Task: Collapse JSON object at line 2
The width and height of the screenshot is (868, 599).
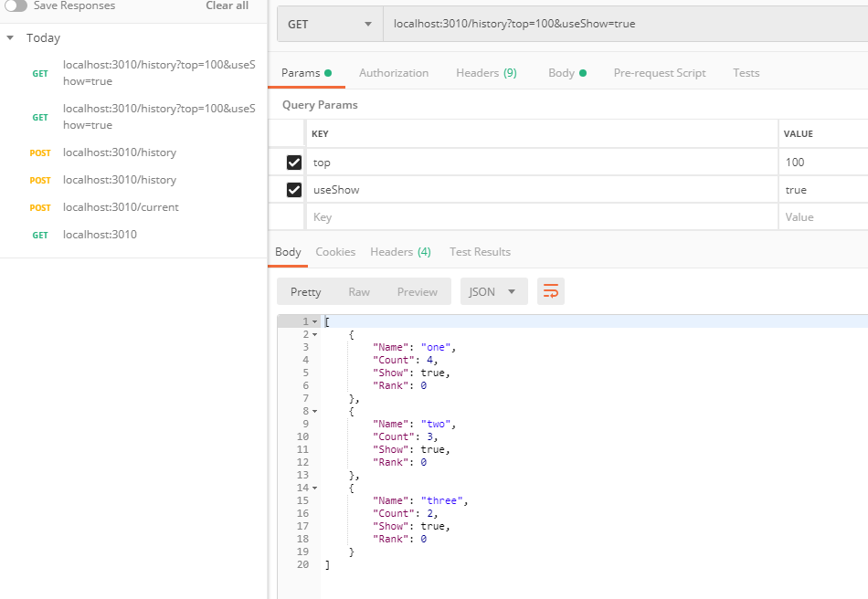Action: coord(315,334)
